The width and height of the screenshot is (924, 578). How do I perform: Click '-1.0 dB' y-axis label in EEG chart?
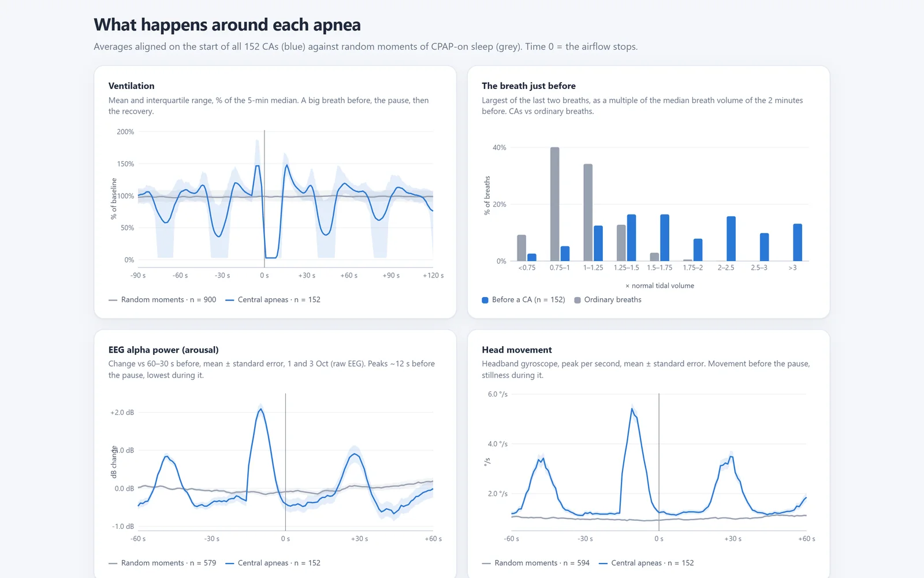[x=123, y=527]
